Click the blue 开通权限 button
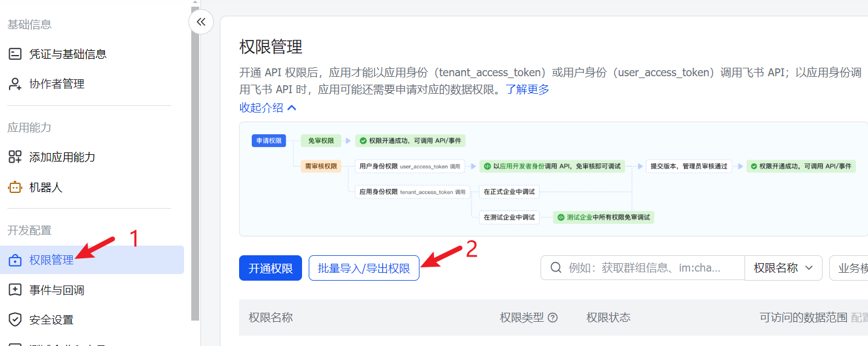This screenshot has height=346, width=868. (270, 269)
